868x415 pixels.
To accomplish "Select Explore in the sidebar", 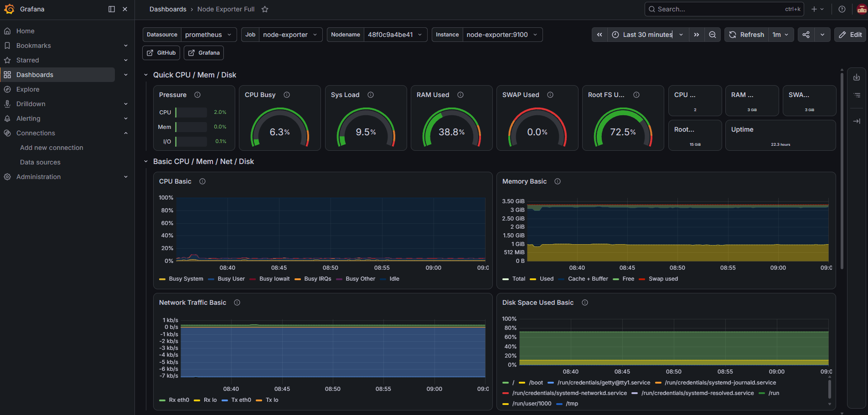I will pyautogui.click(x=28, y=89).
